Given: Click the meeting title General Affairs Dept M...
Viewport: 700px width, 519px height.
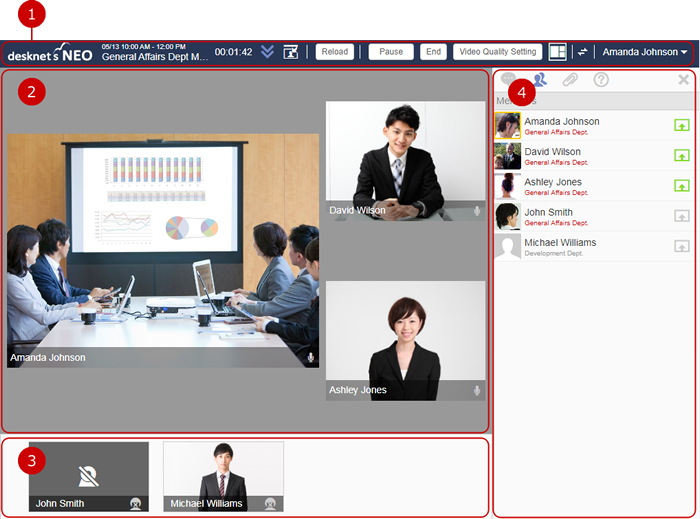Looking at the screenshot, I should pos(154,57).
